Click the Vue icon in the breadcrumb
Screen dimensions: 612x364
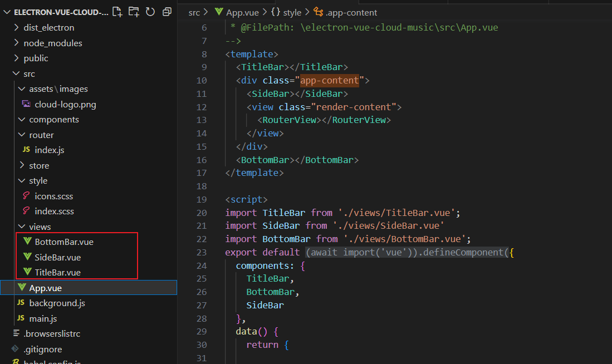point(219,12)
